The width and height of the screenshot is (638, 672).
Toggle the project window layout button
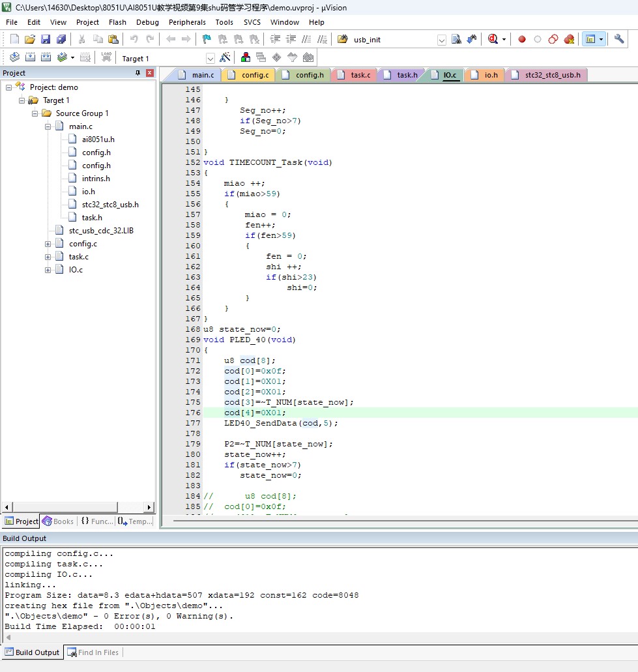tap(590, 39)
